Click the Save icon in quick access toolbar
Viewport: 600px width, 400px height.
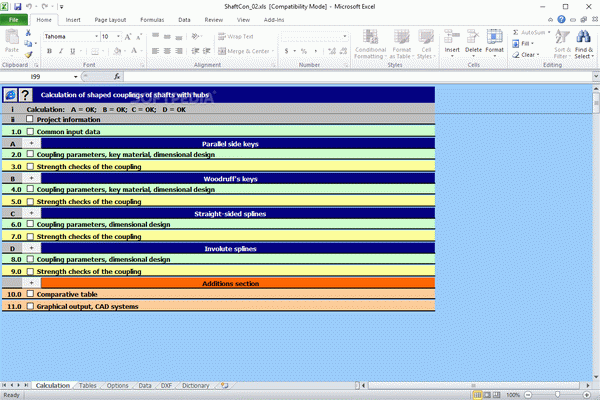(18, 6)
